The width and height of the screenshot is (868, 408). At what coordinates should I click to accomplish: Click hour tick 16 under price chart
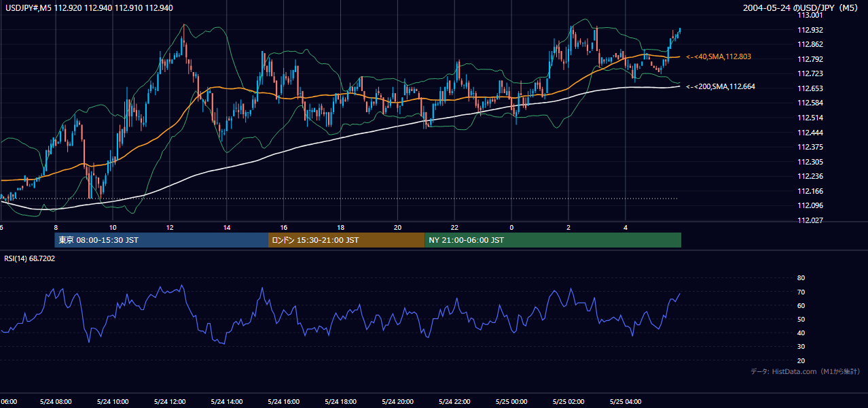284,227
